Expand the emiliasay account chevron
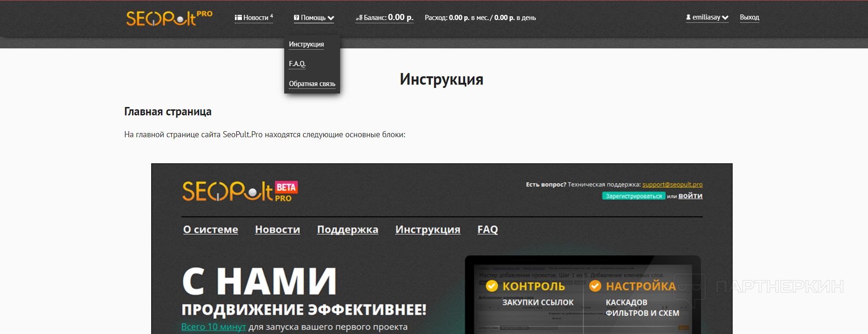The height and width of the screenshot is (334, 868). [725, 18]
